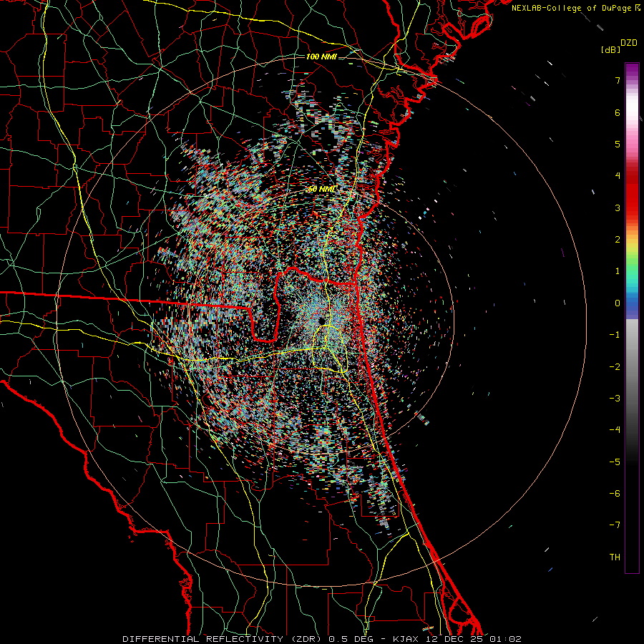Click the DZD legend title
Image resolution: width=644 pixels, height=644 pixels.
(628, 43)
